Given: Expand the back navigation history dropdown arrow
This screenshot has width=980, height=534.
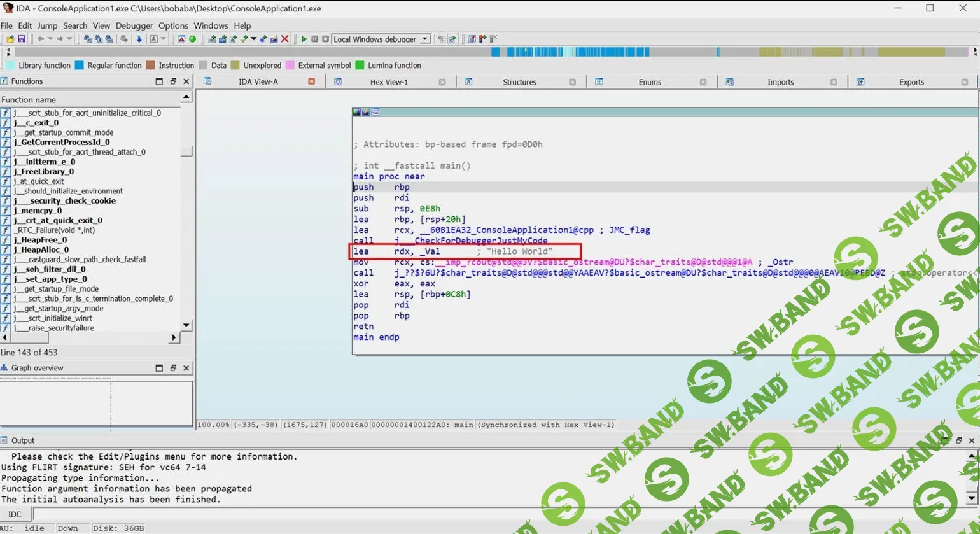Looking at the screenshot, I should pyautogui.click(x=50, y=39).
